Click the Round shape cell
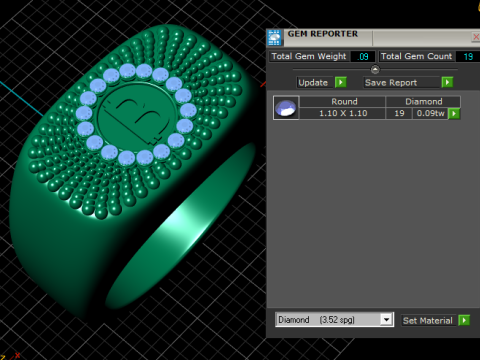The height and width of the screenshot is (360, 480). [343, 101]
